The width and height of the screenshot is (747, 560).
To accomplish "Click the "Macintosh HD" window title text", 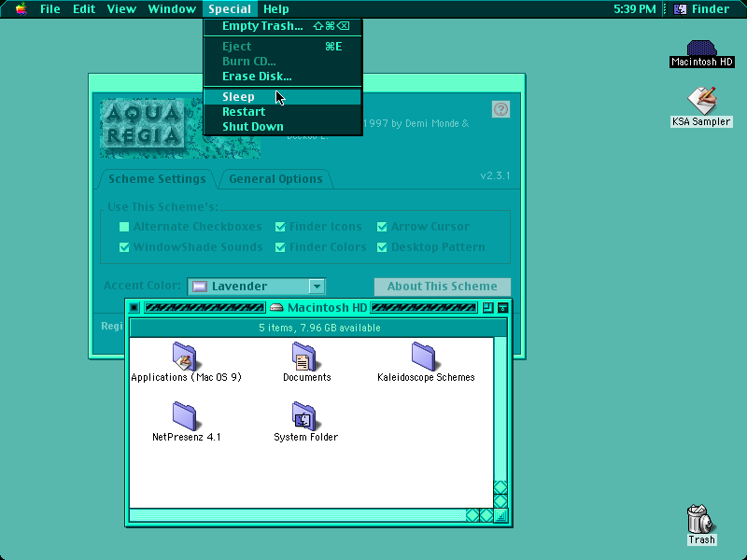I will pos(328,308).
